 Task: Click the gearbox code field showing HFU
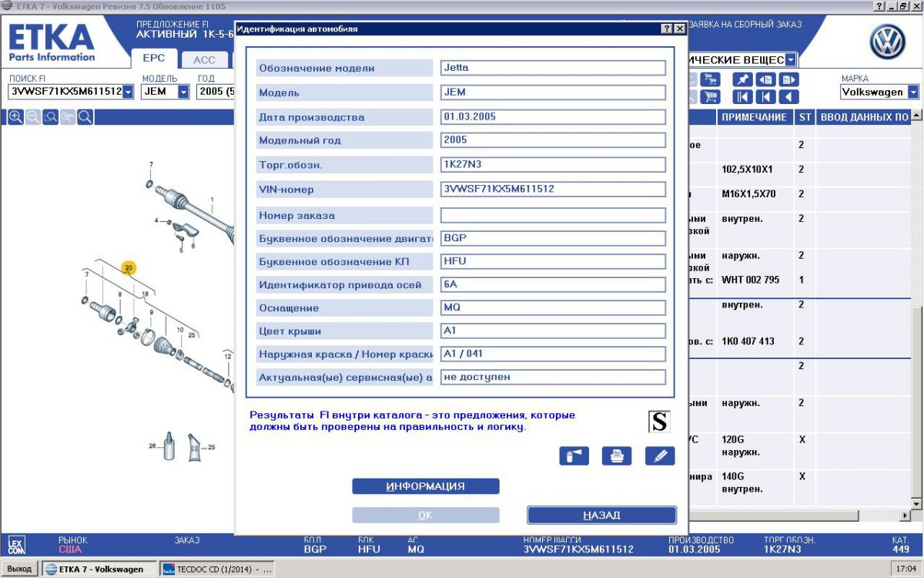pyautogui.click(x=553, y=261)
